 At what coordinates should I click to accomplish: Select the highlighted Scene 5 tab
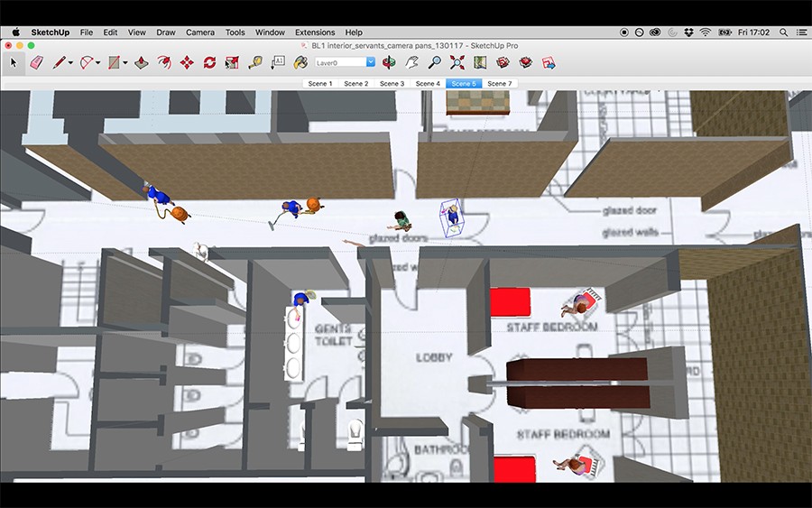click(x=464, y=83)
